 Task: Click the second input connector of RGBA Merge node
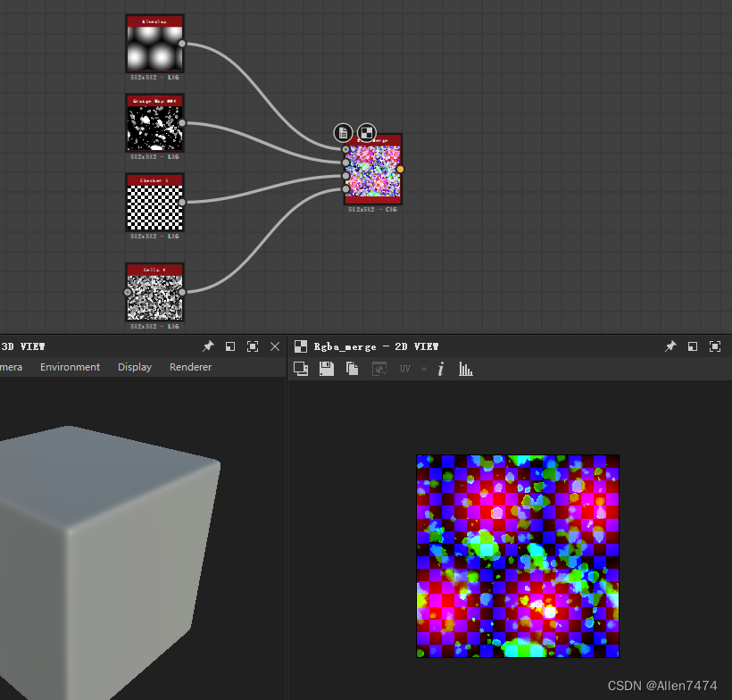point(345,162)
